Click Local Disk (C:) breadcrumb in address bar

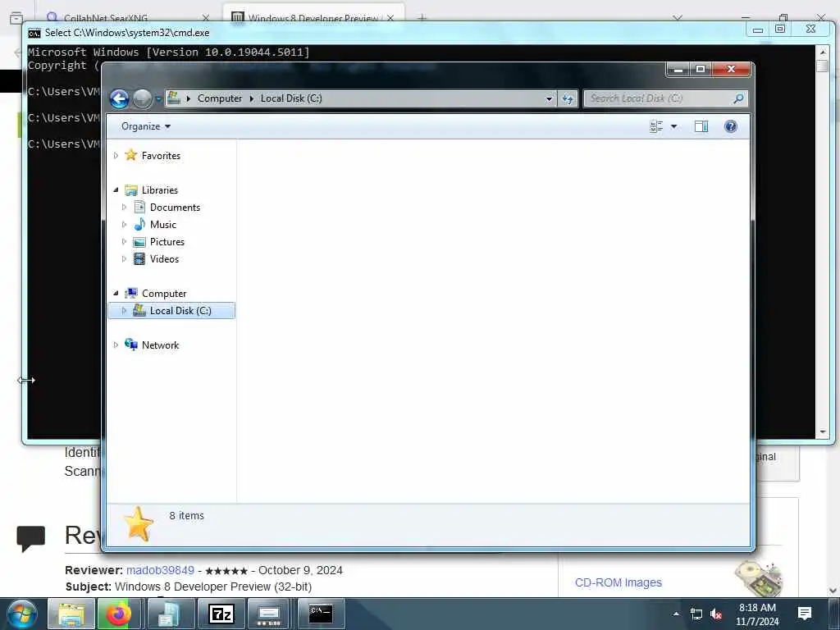[x=291, y=98]
